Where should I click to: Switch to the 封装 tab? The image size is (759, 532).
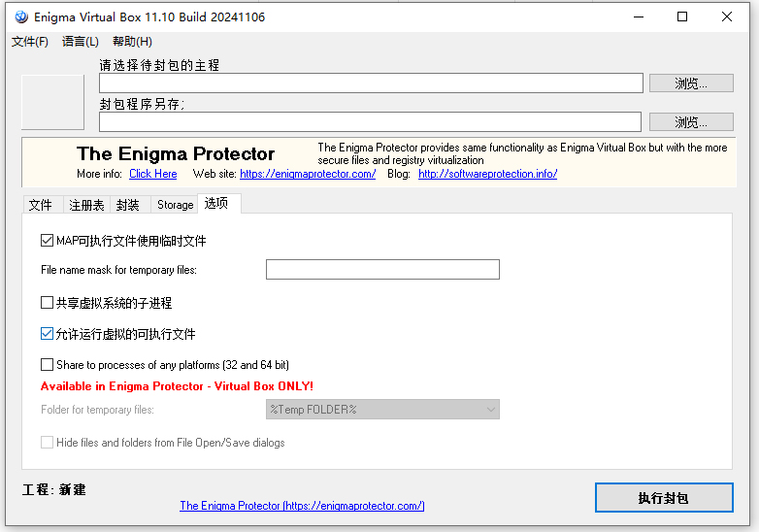(x=128, y=205)
